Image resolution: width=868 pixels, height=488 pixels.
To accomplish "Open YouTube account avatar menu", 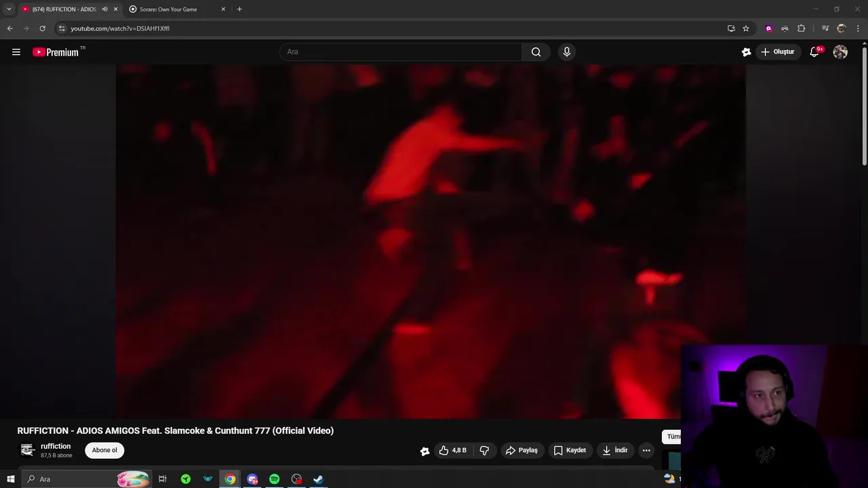I will (840, 52).
